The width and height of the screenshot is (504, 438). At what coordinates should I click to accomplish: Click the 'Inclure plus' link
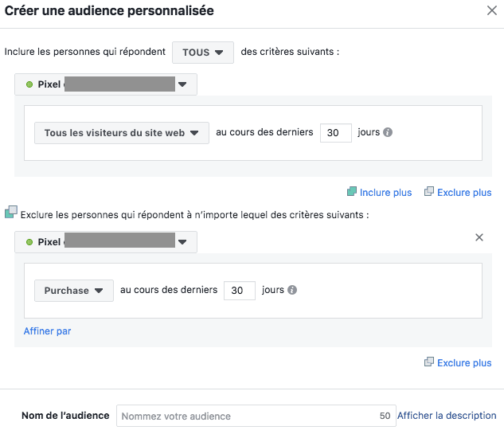tap(385, 193)
